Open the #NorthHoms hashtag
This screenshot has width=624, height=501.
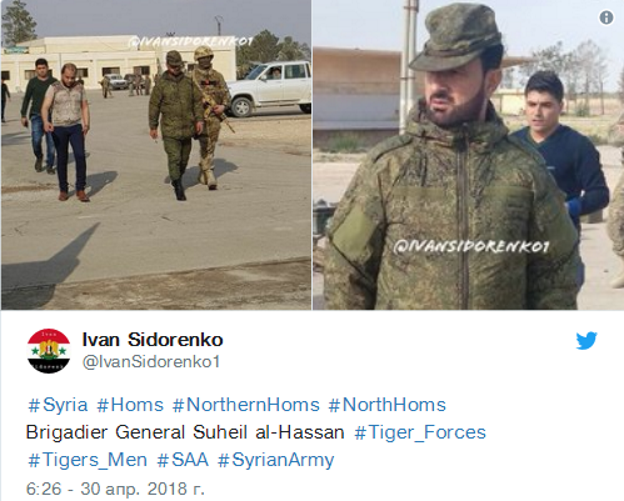click(x=387, y=405)
